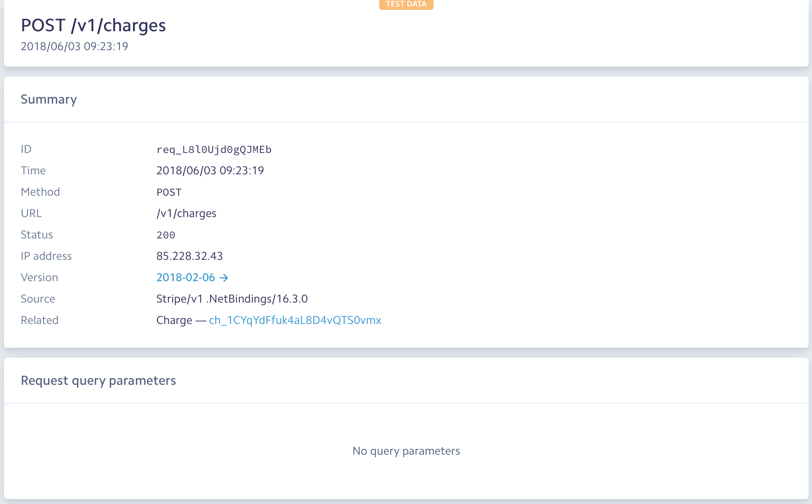Click the POST /v1/charges page title
The height and width of the screenshot is (504, 812).
click(94, 25)
